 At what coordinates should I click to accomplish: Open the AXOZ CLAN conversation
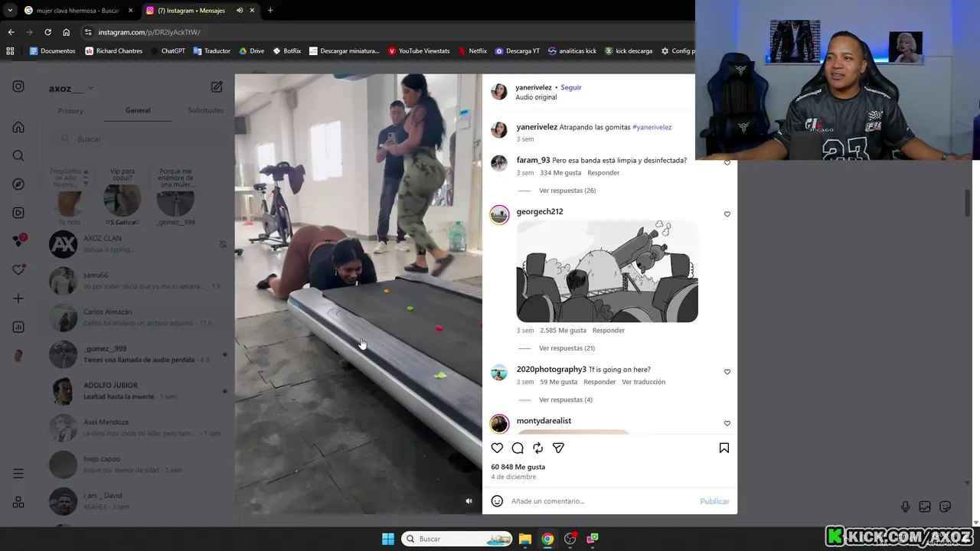coord(138,244)
